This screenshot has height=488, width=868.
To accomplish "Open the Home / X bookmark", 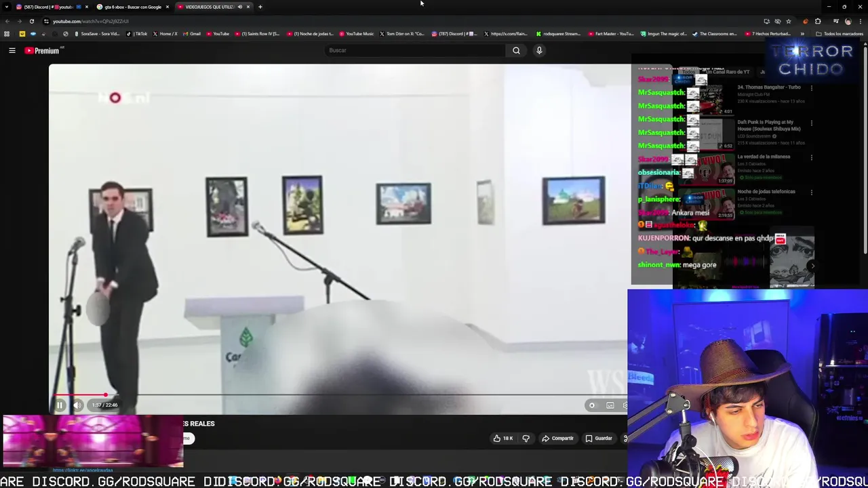I will coord(165,34).
